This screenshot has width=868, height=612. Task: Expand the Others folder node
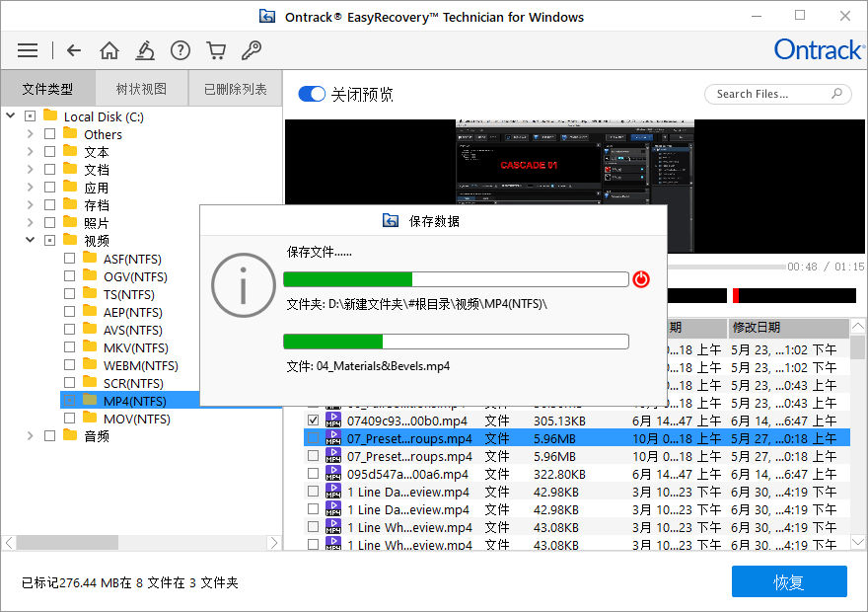pyautogui.click(x=30, y=134)
